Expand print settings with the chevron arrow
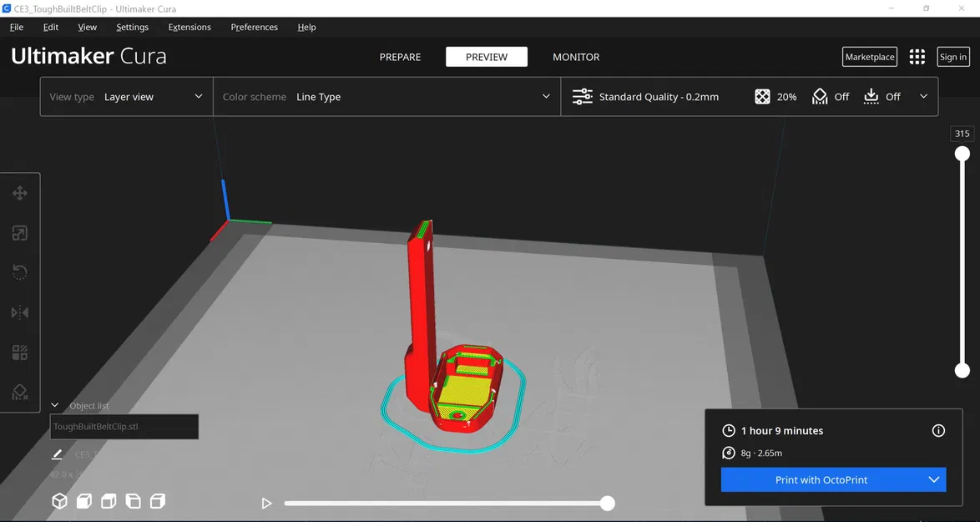Screen dimensions: 980x522 (x=923, y=96)
